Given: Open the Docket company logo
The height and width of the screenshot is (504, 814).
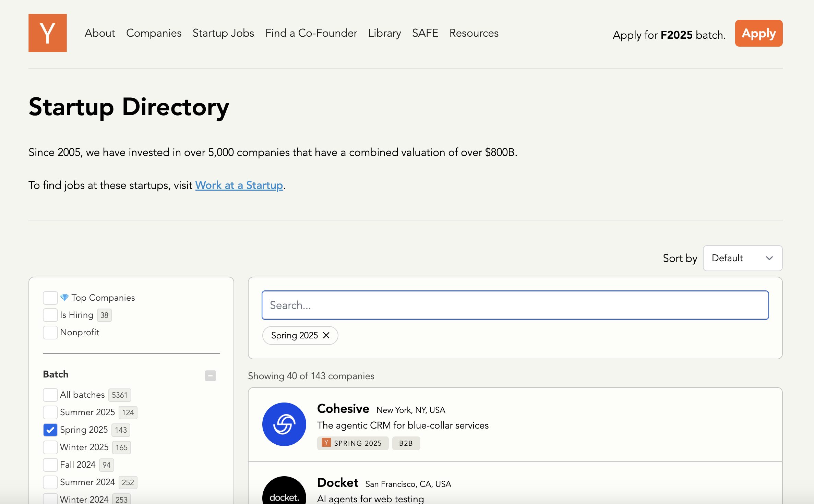Looking at the screenshot, I should coord(284,490).
